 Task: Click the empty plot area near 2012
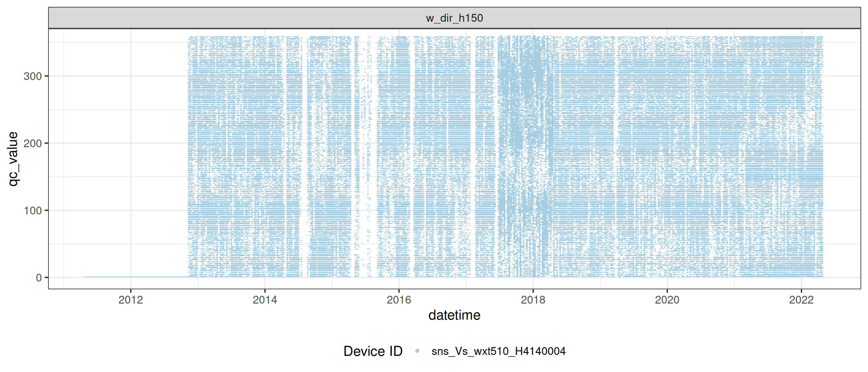(131, 152)
